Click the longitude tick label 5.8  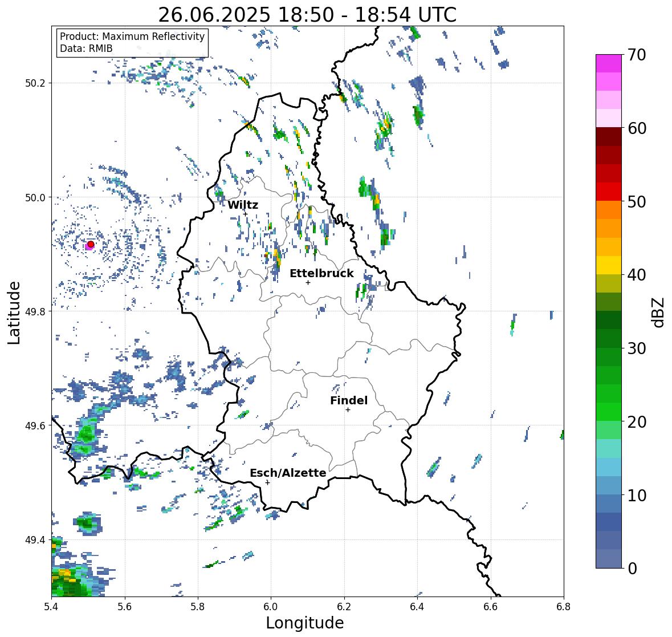point(198,606)
